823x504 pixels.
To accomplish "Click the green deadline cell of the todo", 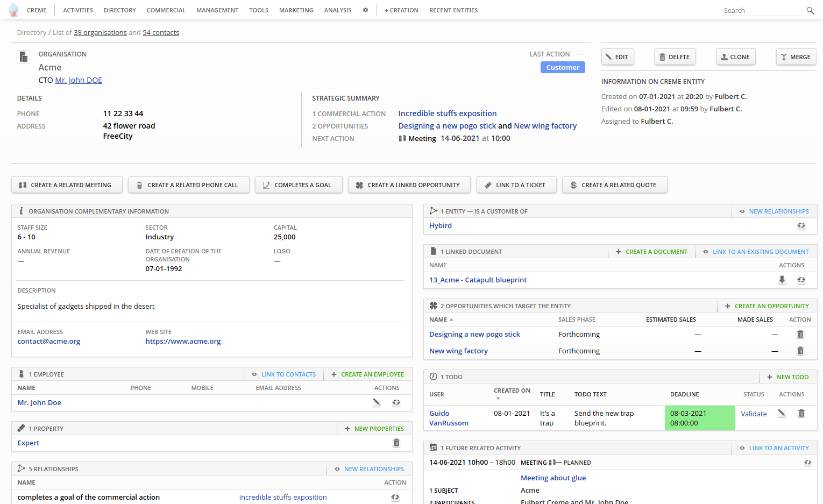I will coord(699,418).
